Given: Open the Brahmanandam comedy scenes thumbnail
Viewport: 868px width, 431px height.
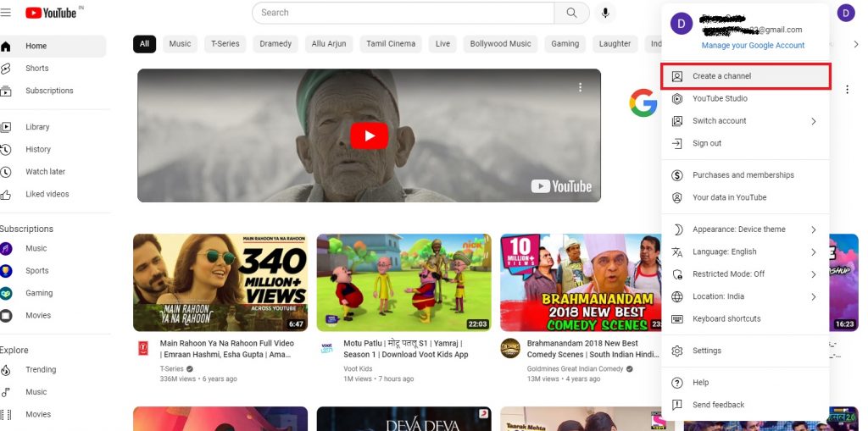Looking at the screenshot, I should [x=581, y=283].
